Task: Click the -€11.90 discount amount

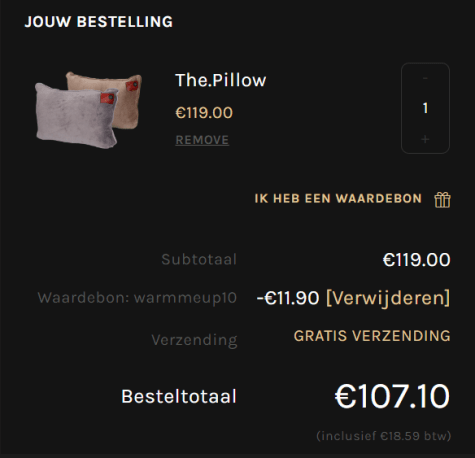Action: pyautogui.click(x=288, y=298)
